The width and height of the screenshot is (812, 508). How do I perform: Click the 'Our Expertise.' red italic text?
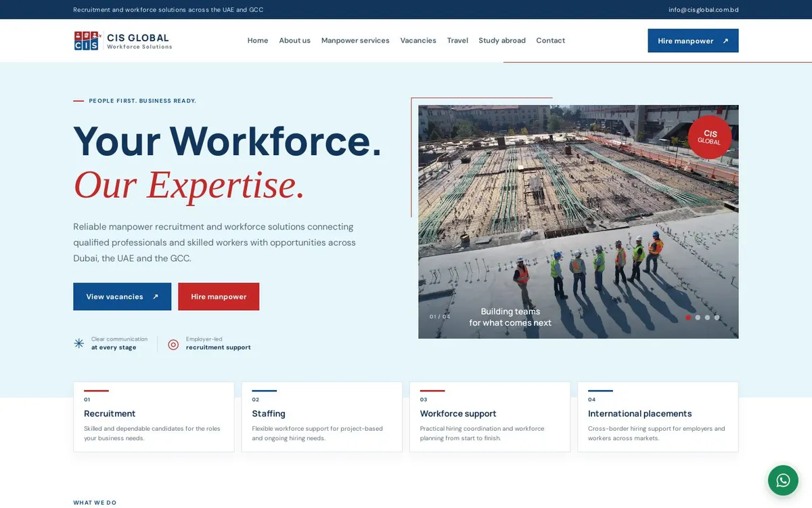coord(189,185)
